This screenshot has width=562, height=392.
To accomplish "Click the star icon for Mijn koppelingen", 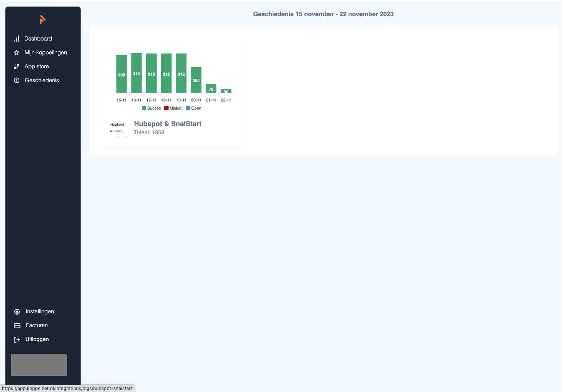I will (x=17, y=53).
